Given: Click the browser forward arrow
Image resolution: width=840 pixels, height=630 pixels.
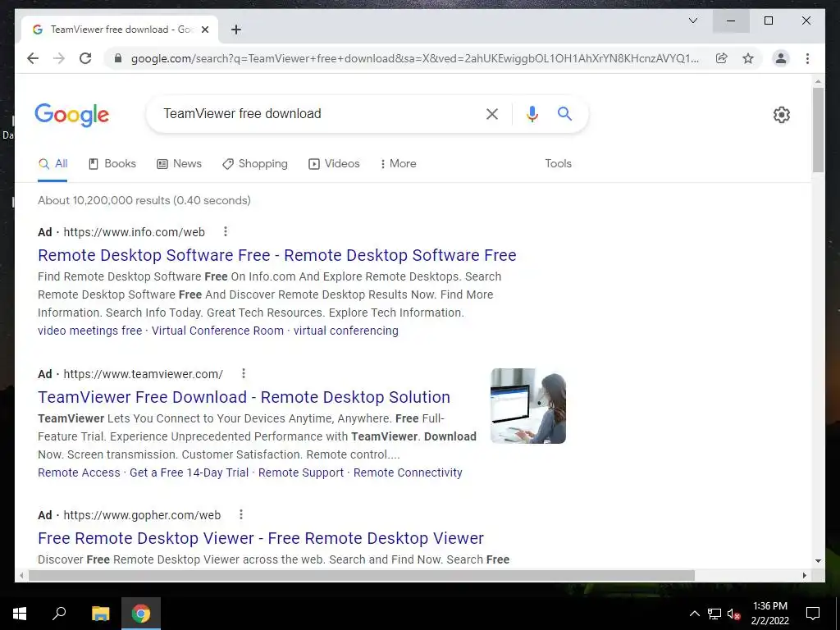Looking at the screenshot, I should point(59,58).
